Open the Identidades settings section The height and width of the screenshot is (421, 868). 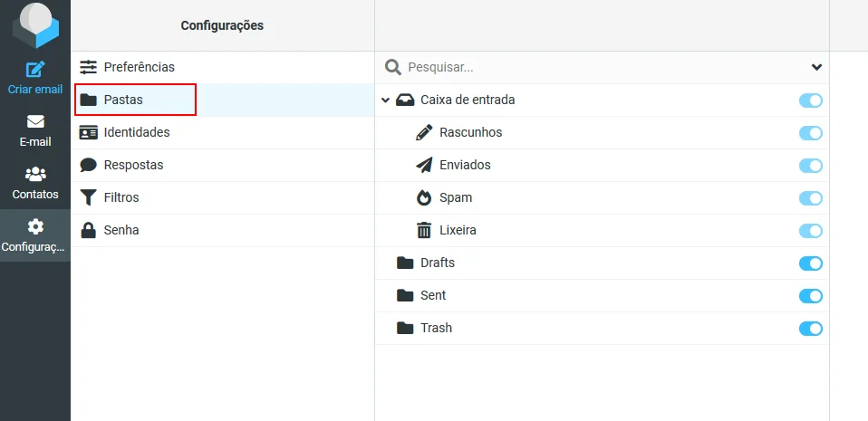(x=136, y=132)
